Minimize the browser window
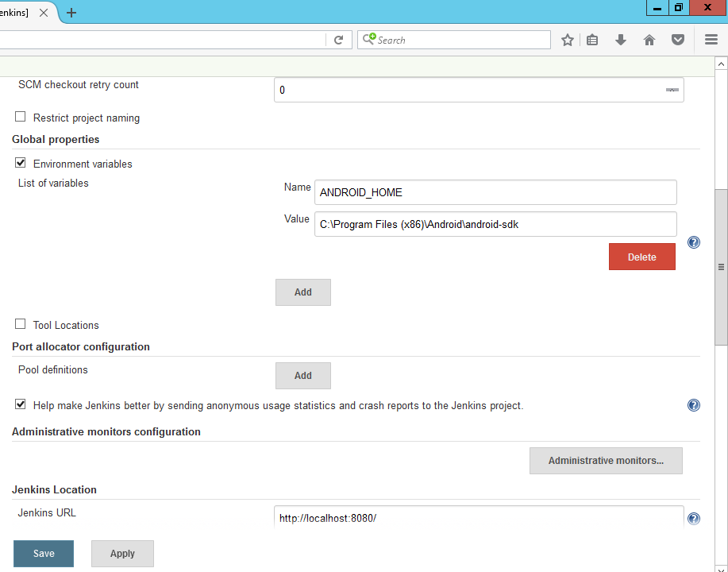Image resolution: width=728 pixels, height=572 pixels. [x=657, y=8]
